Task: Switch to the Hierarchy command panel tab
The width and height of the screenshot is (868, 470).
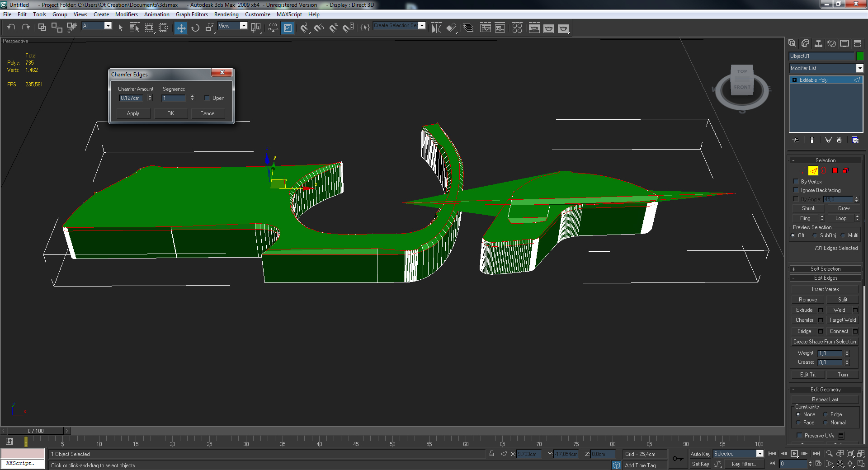Action: [x=818, y=43]
